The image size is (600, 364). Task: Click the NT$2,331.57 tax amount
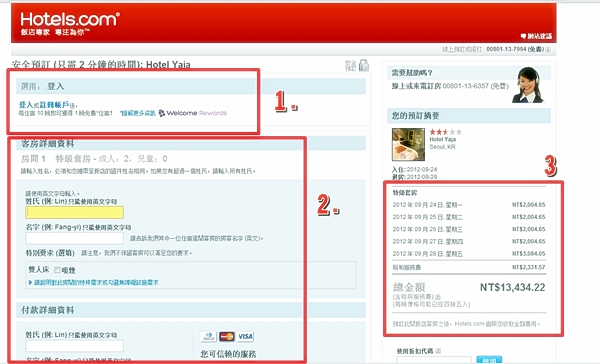528,267
